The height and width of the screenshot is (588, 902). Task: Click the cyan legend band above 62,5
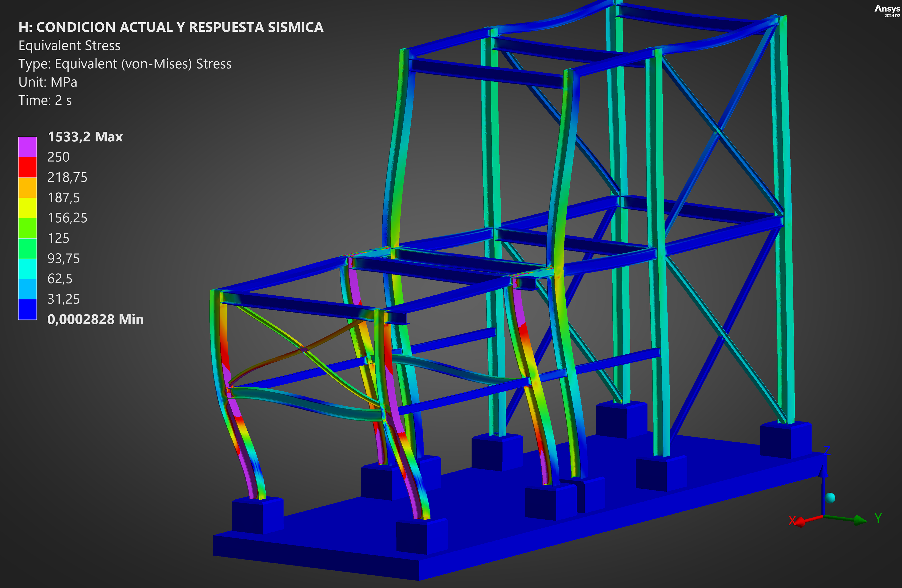click(x=27, y=269)
